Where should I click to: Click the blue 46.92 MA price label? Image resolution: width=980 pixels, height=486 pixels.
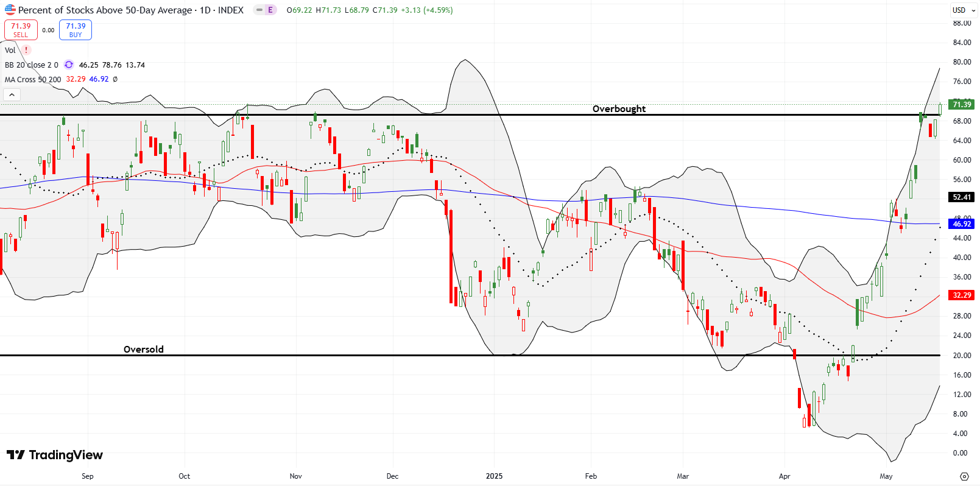click(x=962, y=224)
